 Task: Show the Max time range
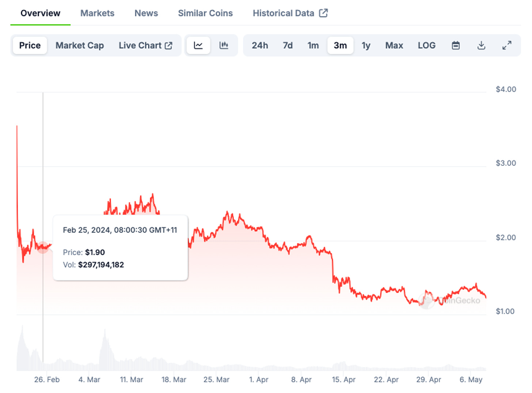click(x=394, y=46)
